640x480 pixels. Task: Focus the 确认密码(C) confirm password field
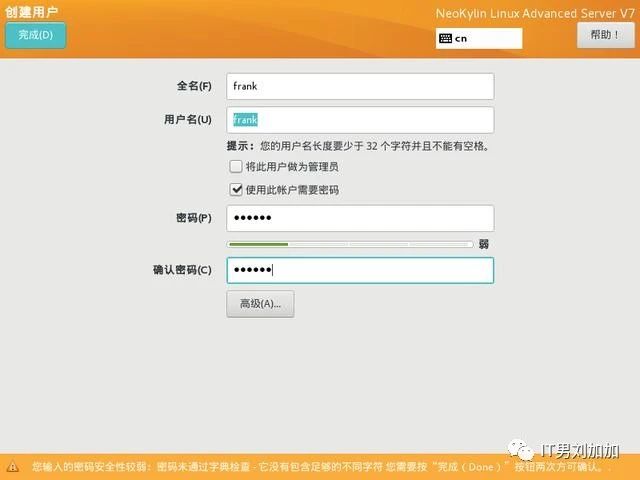360,270
